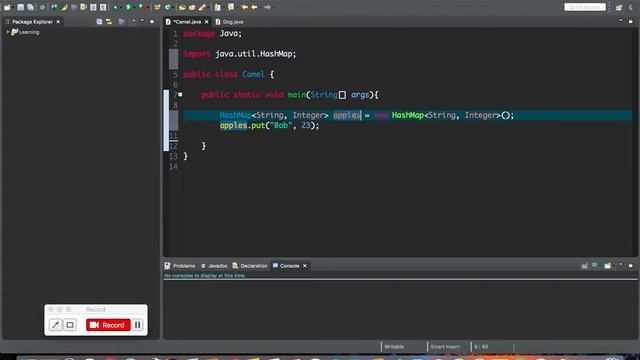Toggle Link with Editor in Package Explorer
640x360 pixels.
point(109,22)
